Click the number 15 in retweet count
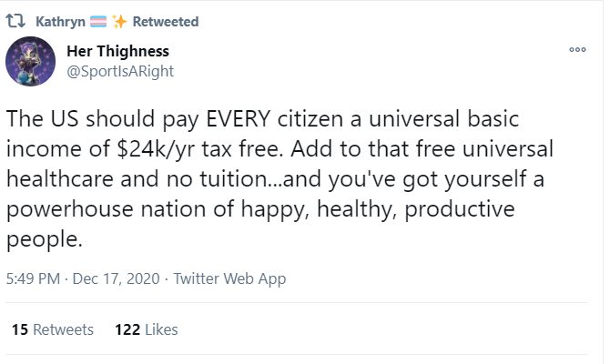 coord(20,329)
